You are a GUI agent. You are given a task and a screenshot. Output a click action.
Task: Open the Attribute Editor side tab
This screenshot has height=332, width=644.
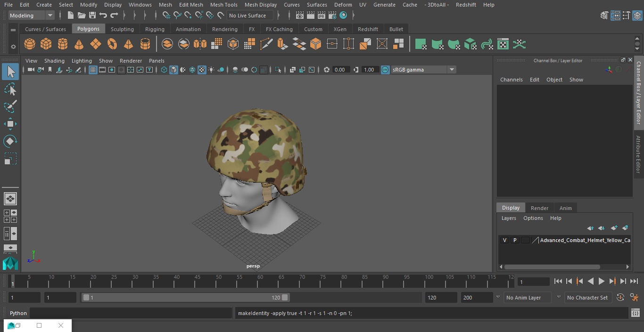tap(638, 154)
